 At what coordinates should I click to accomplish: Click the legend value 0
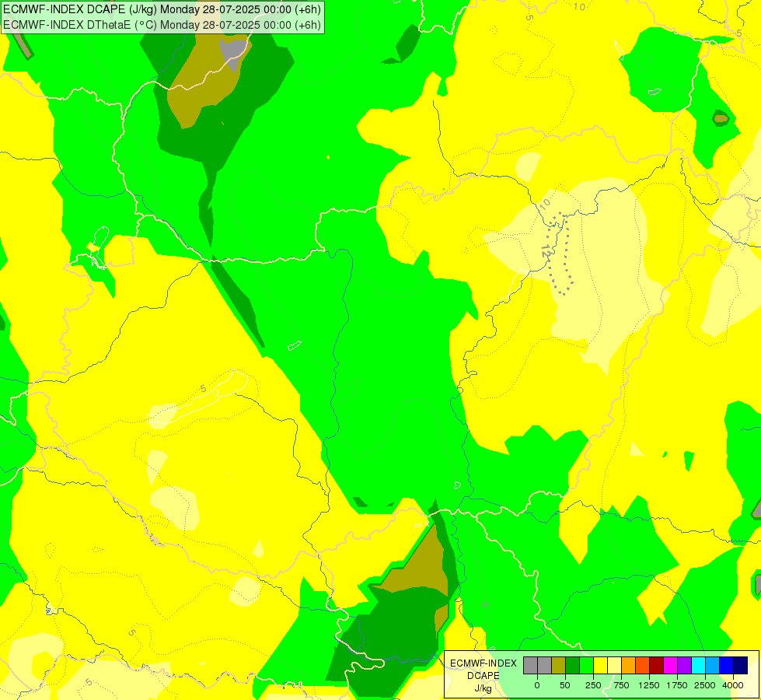[x=537, y=685]
